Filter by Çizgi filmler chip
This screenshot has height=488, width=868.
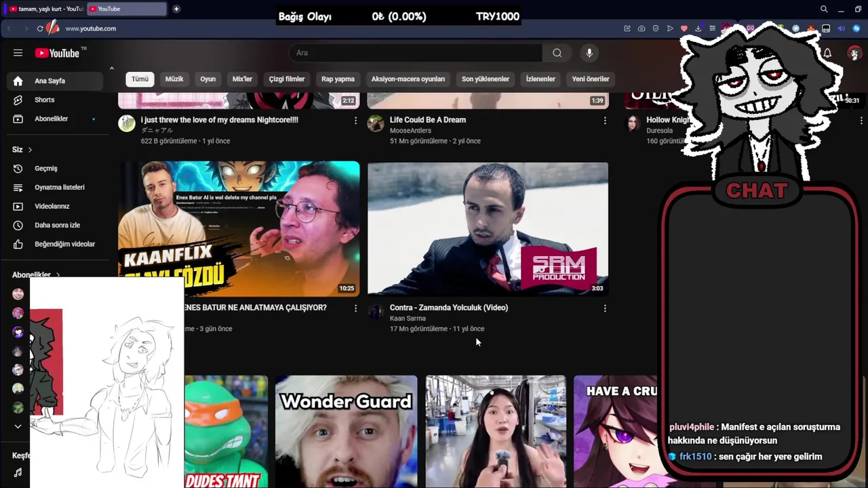(287, 79)
